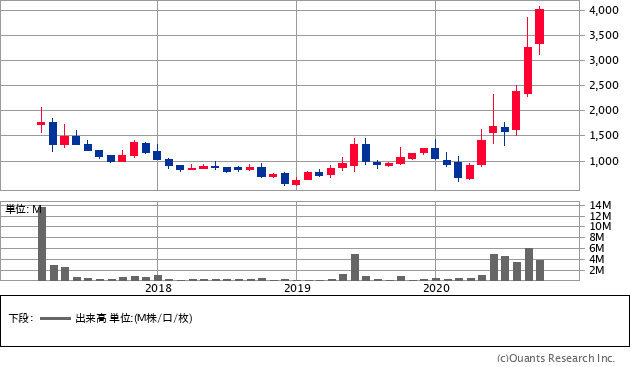Click the 2020 year axis label
630x367 pixels.
click(436, 288)
